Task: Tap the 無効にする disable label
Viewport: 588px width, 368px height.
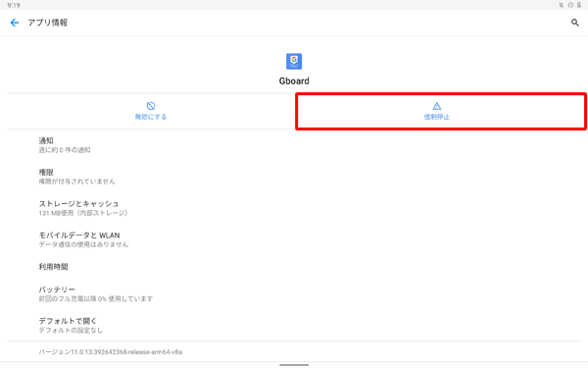Action: tap(151, 117)
